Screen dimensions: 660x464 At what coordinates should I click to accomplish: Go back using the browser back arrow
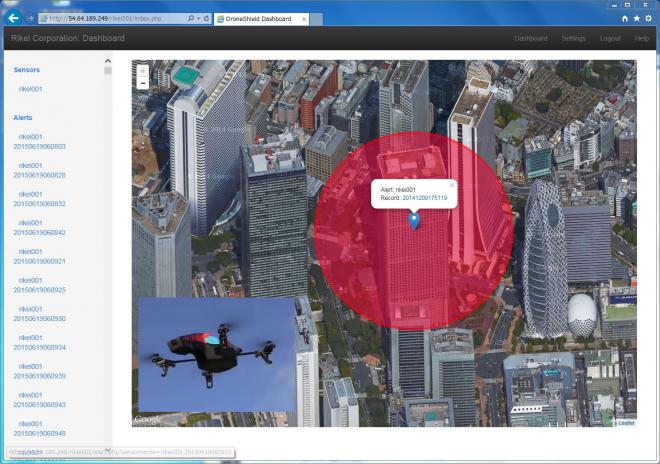point(13,18)
